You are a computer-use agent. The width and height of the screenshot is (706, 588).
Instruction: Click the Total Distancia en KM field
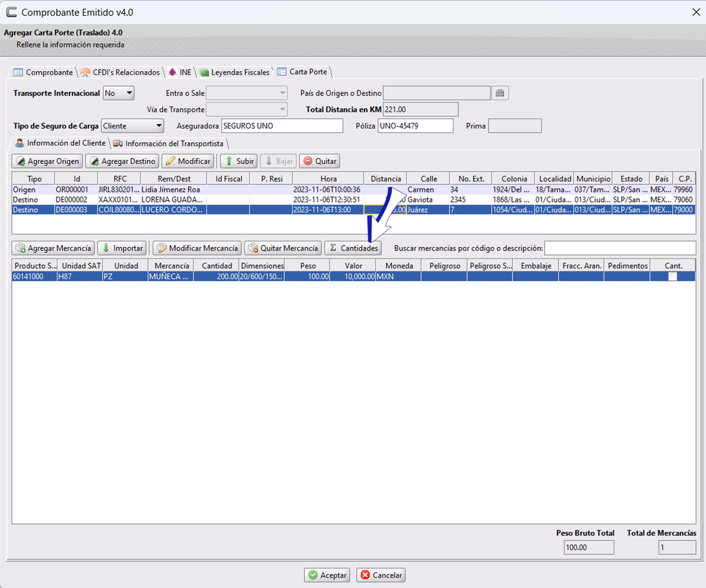(420, 109)
